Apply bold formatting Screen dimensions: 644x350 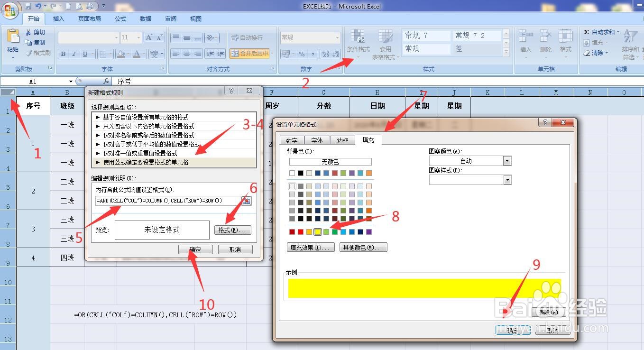pos(63,54)
